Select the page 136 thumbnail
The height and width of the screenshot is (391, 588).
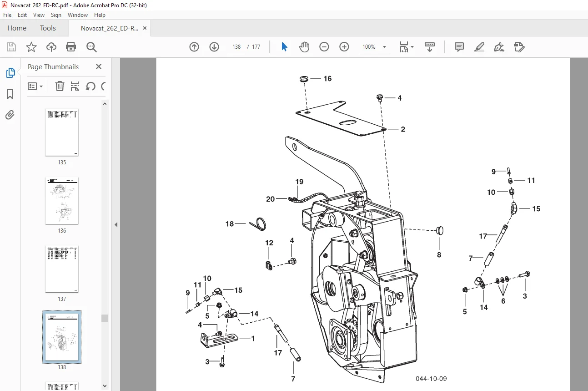tap(62, 201)
